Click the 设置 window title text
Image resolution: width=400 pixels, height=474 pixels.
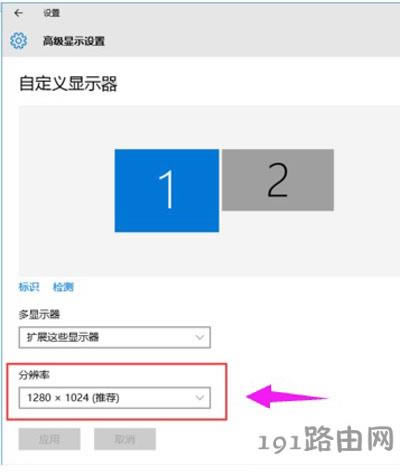[51, 13]
